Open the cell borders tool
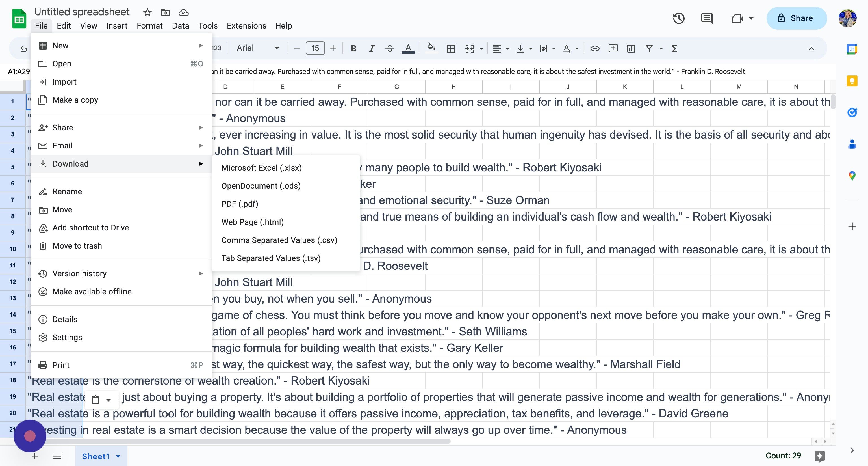This screenshot has height=466, width=868. click(450, 49)
